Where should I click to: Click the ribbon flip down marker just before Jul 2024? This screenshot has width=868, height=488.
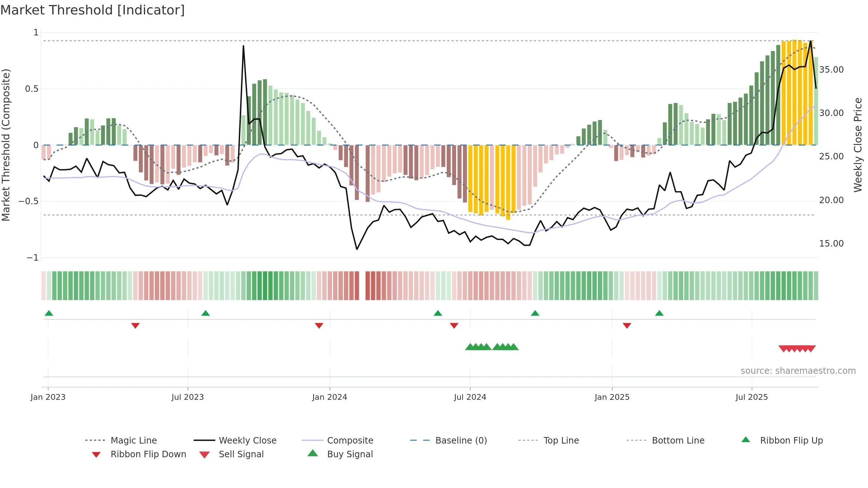[x=454, y=326]
